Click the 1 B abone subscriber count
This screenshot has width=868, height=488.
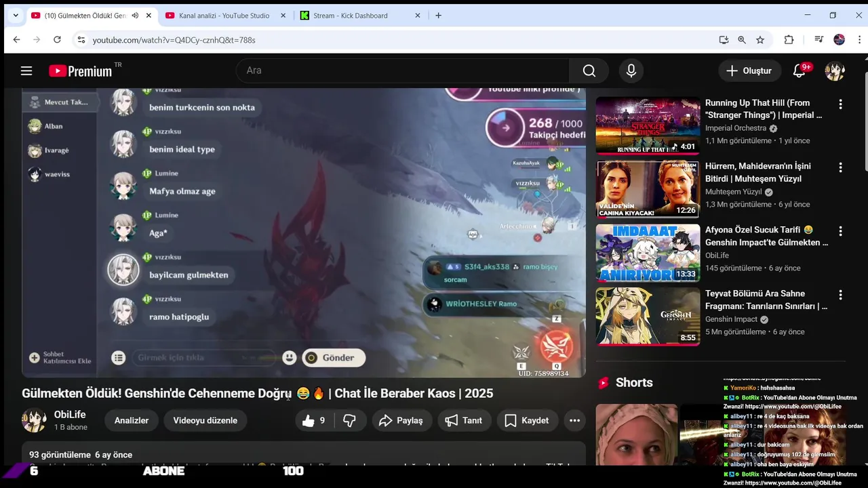[x=71, y=428]
